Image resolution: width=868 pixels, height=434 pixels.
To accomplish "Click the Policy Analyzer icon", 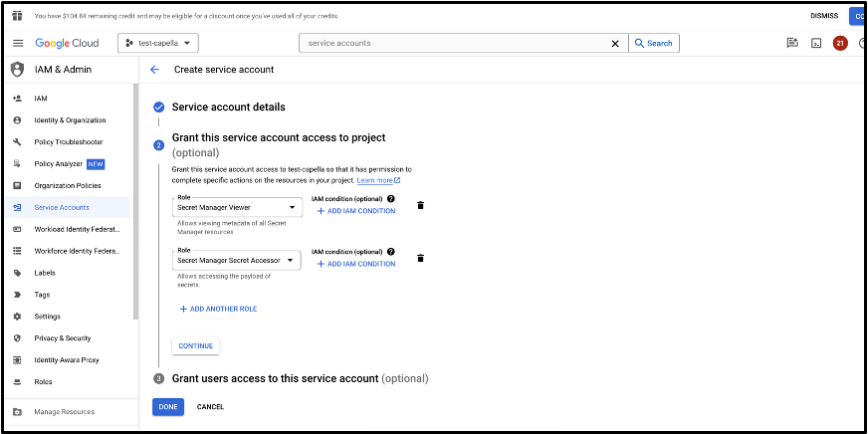I will coord(17,164).
